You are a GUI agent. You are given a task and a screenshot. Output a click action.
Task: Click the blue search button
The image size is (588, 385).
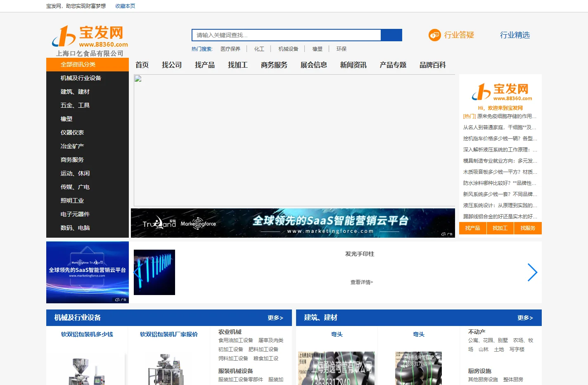[x=391, y=35]
